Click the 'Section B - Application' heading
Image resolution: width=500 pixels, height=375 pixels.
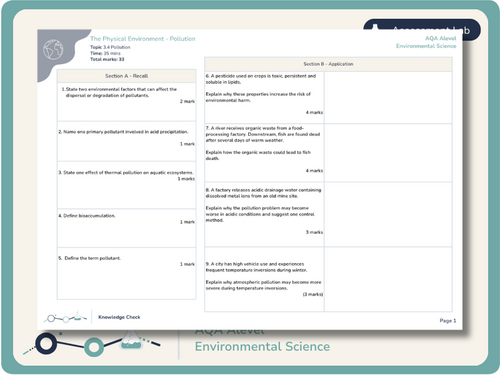click(328, 64)
